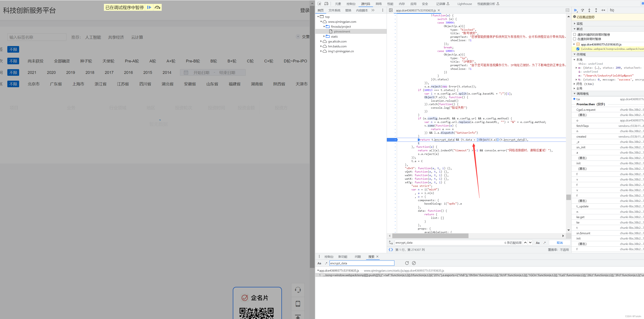Filter by year 2021

(x=32, y=73)
